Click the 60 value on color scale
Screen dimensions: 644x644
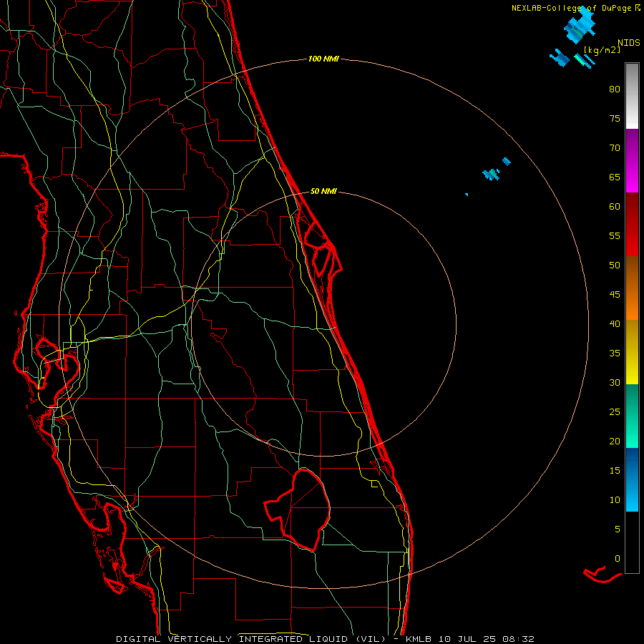pyautogui.click(x=615, y=207)
